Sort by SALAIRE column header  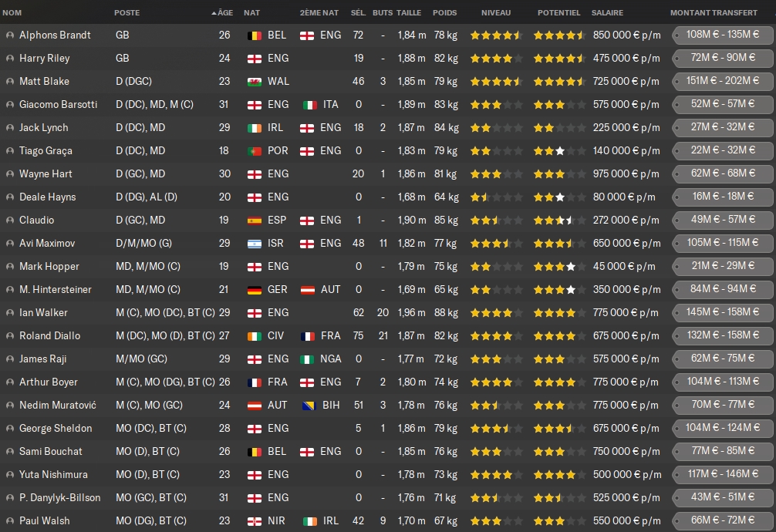pyautogui.click(x=607, y=13)
